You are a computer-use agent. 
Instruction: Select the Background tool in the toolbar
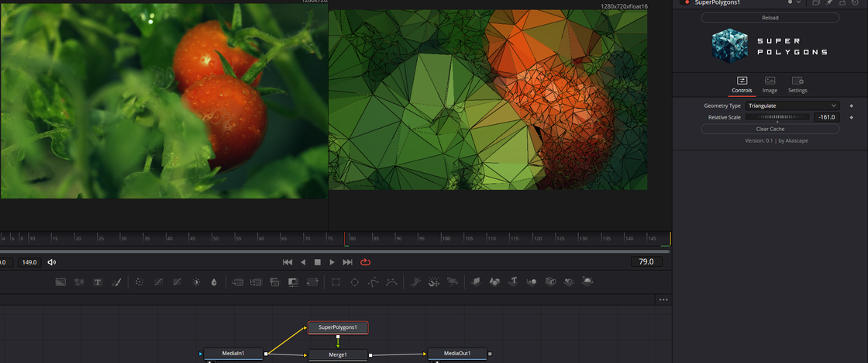[x=60, y=282]
